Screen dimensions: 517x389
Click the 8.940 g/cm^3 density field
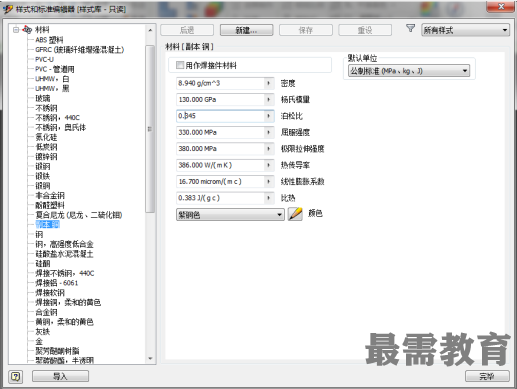pos(220,83)
